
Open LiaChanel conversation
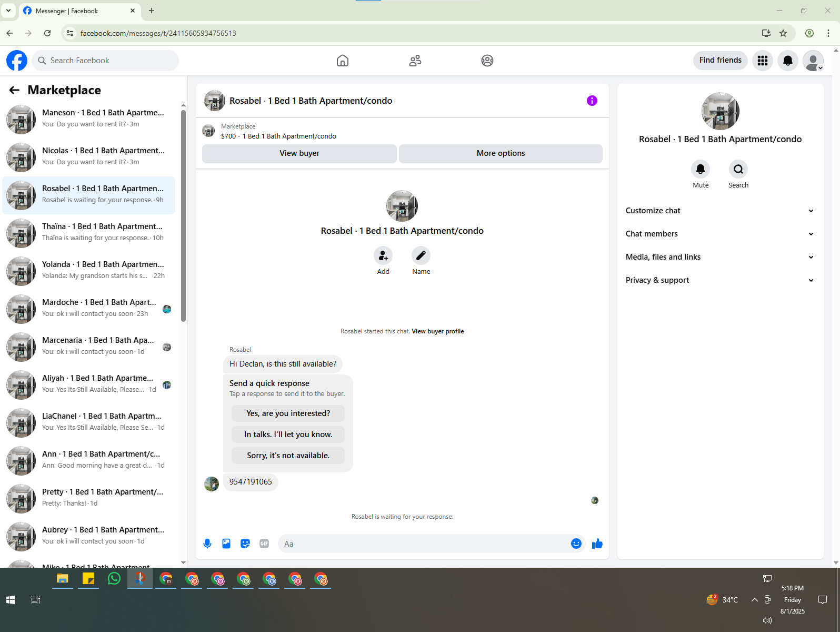(x=89, y=423)
